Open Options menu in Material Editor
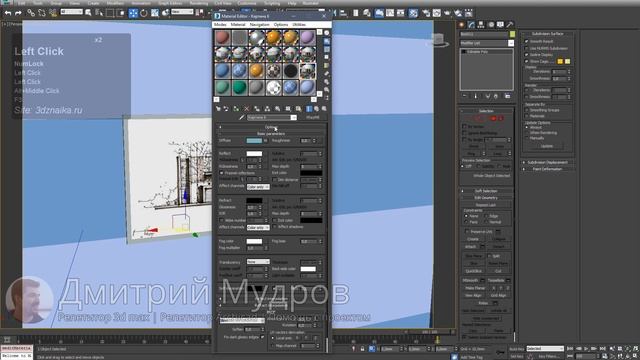The width and height of the screenshot is (640, 360). pyautogui.click(x=281, y=24)
